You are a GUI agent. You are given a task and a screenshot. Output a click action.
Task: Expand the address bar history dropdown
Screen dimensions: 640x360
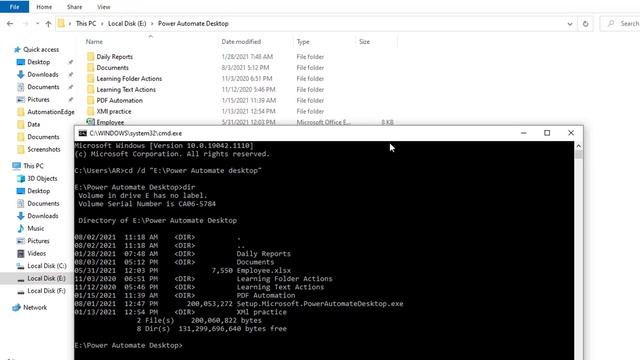(570, 24)
